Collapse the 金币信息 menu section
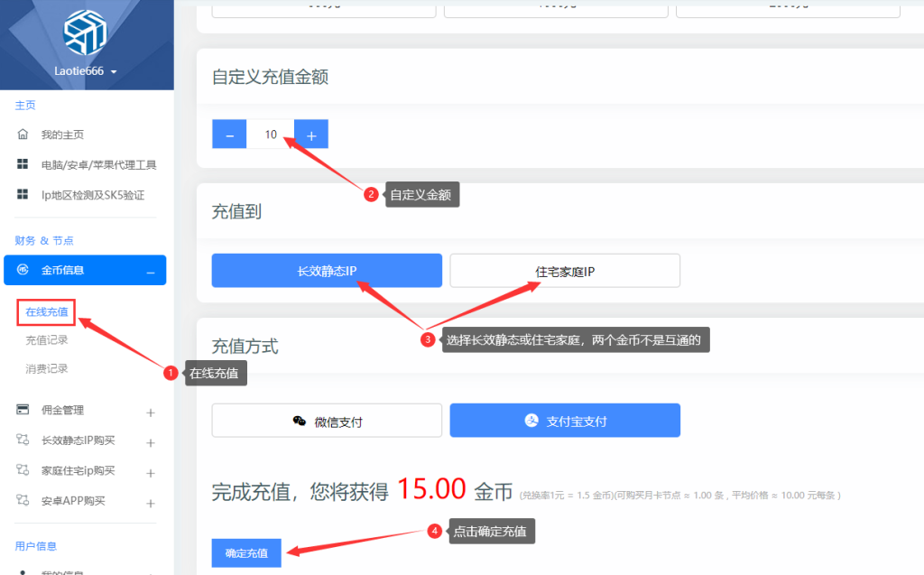This screenshot has width=924, height=575. [151, 272]
